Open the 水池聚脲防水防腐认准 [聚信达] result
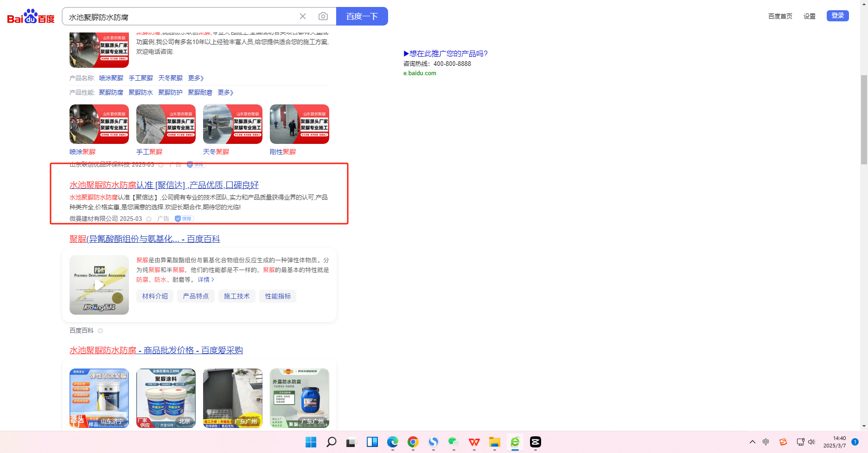This screenshot has height=453, width=868. pyautogui.click(x=164, y=185)
